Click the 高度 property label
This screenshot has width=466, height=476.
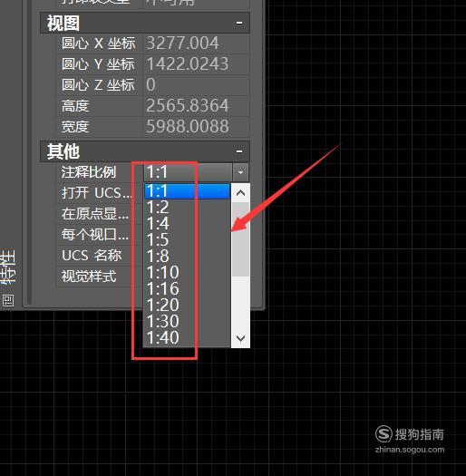(75, 106)
